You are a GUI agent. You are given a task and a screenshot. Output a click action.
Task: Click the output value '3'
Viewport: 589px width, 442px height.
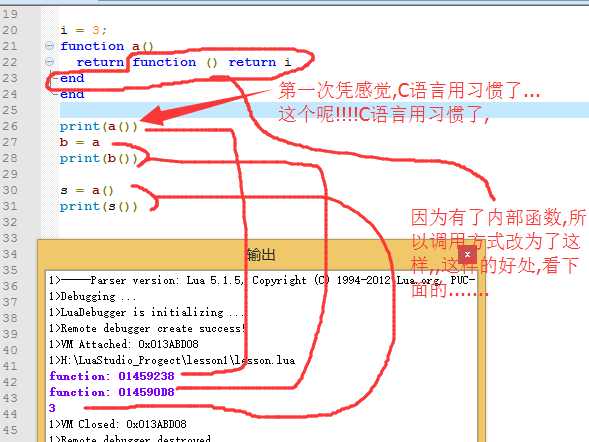point(52,408)
